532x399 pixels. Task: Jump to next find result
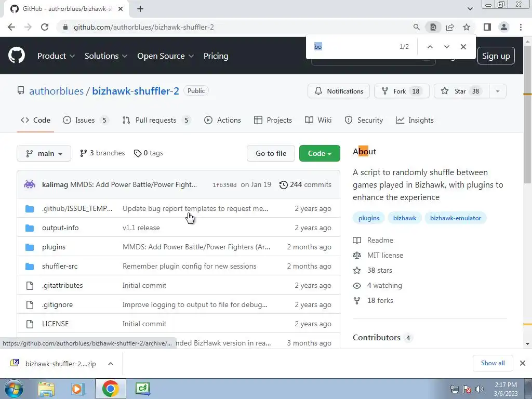pos(446,47)
